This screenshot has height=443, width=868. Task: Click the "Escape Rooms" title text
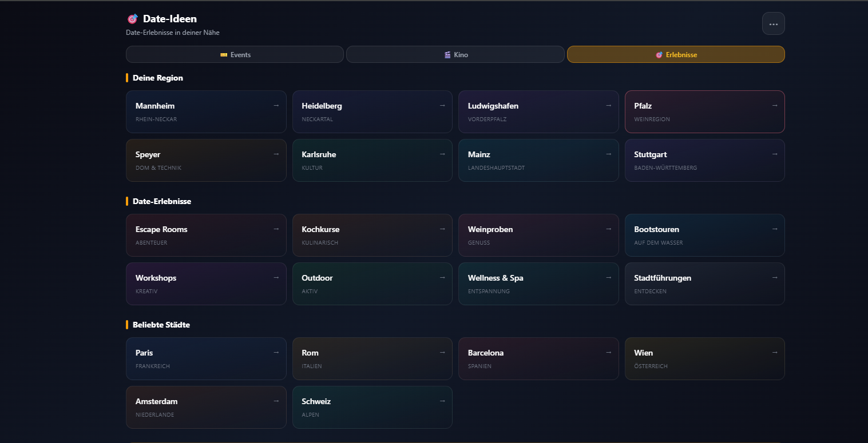coord(161,229)
